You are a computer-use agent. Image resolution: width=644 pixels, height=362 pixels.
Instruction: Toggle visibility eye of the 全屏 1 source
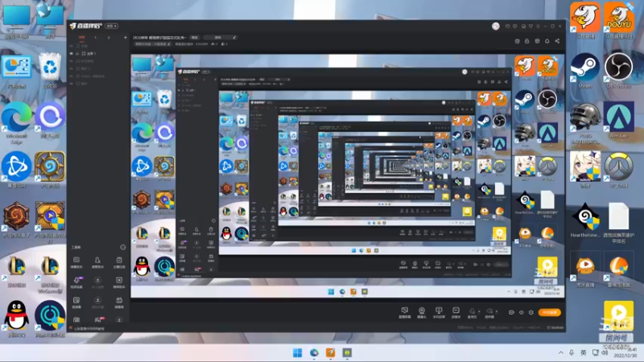tap(71, 53)
